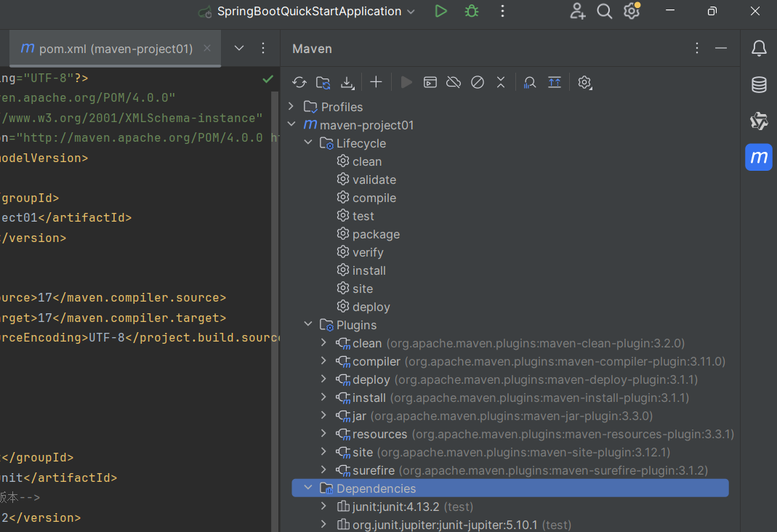Toggle Maven tool window sidebar button
Image resolution: width=777 pixels, height=532 pixels.
(759, 157)
